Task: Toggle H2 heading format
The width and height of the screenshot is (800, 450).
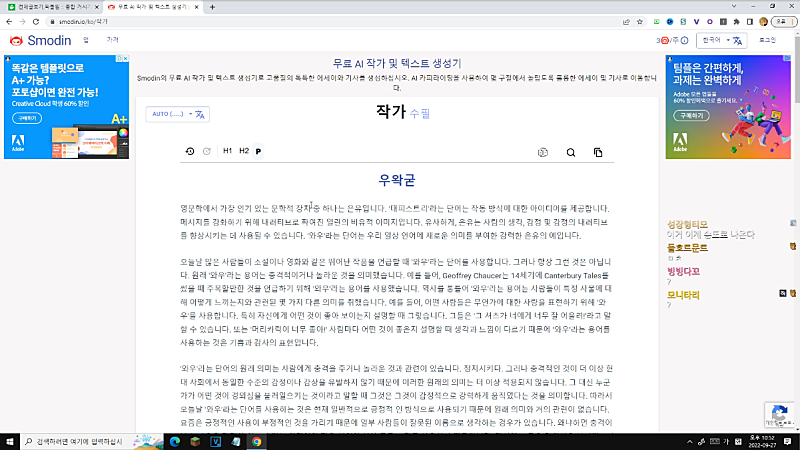Action: tap(244, 151)
